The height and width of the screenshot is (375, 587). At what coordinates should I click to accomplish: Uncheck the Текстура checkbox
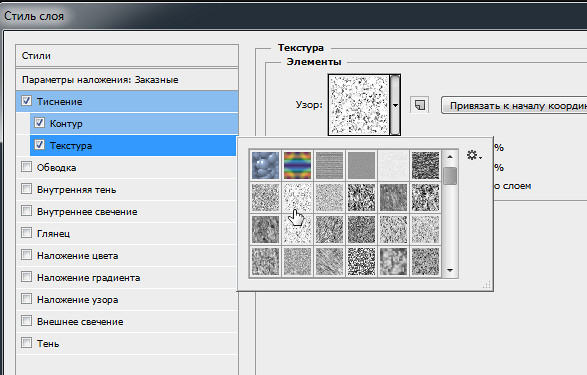point(39,145)
